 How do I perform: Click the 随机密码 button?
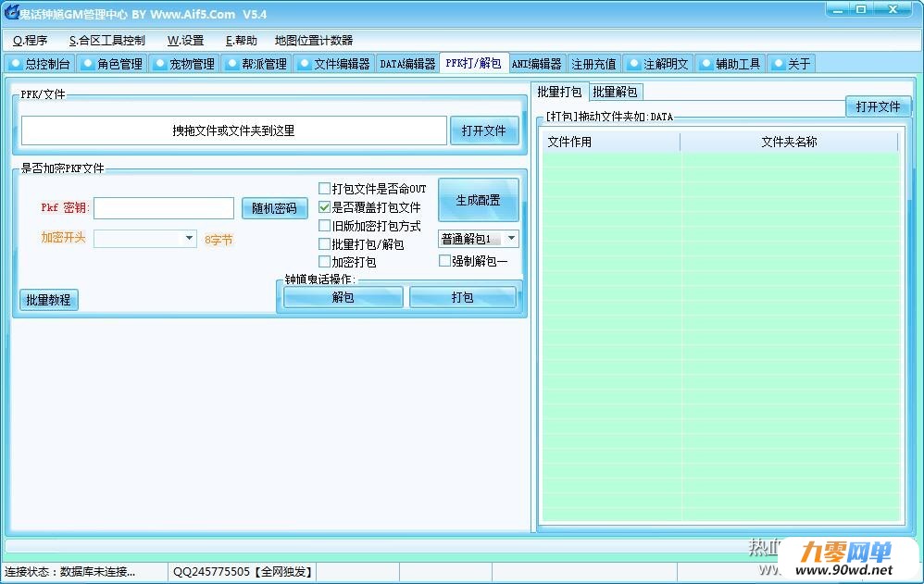[275, 208]
